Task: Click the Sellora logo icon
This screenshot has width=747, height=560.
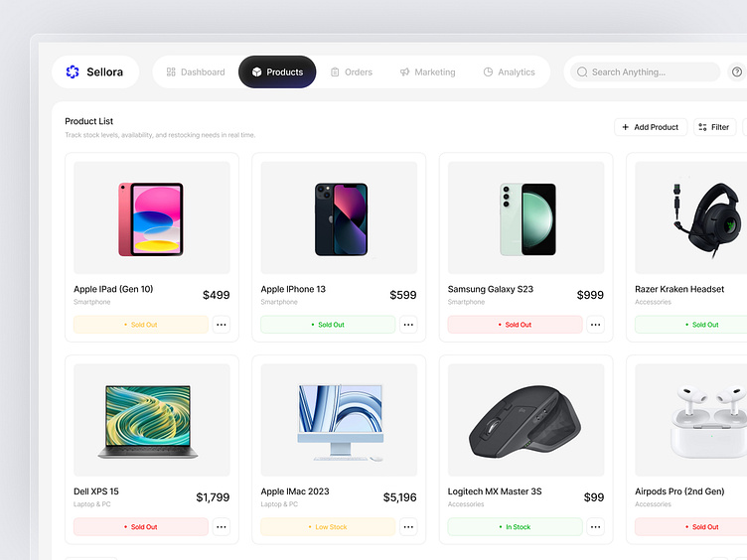Action: (x=73, y=71)
